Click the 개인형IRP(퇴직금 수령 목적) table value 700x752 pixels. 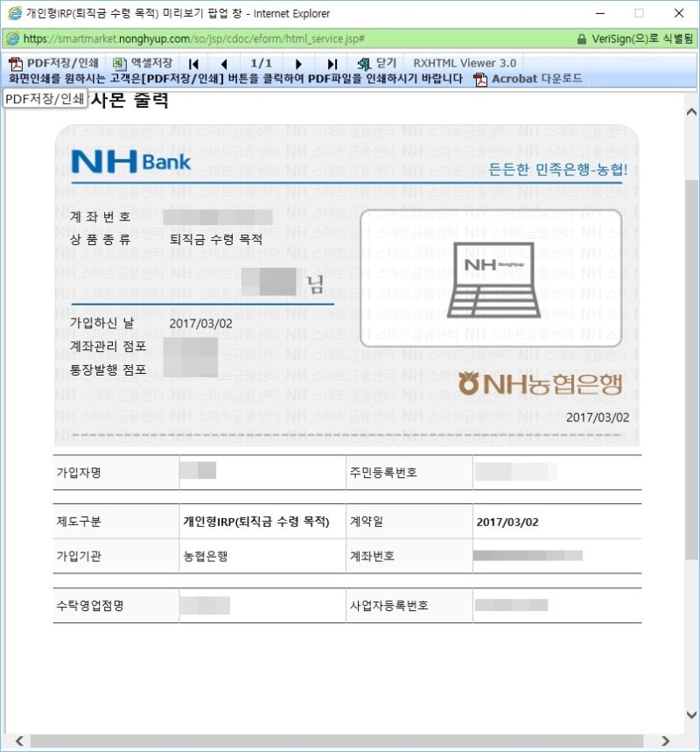[x=256, y=522]
